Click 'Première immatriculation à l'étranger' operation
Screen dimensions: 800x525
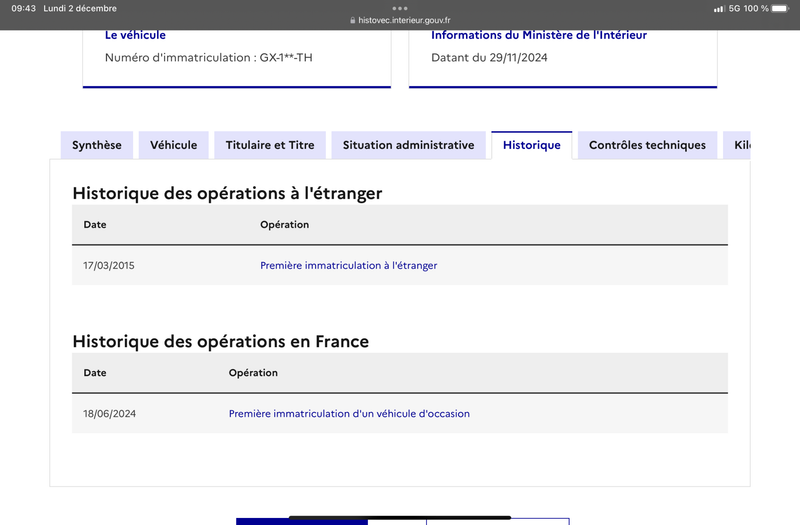point(348,265)
